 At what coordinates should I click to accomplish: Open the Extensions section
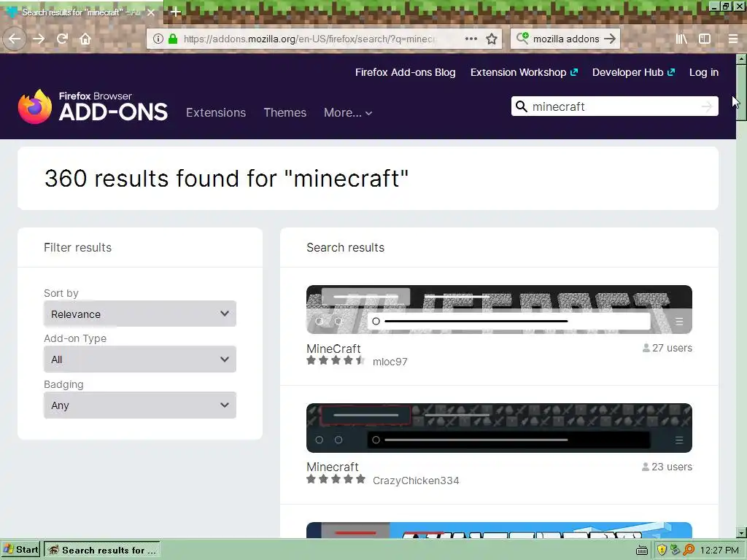(x=216, y=112)
